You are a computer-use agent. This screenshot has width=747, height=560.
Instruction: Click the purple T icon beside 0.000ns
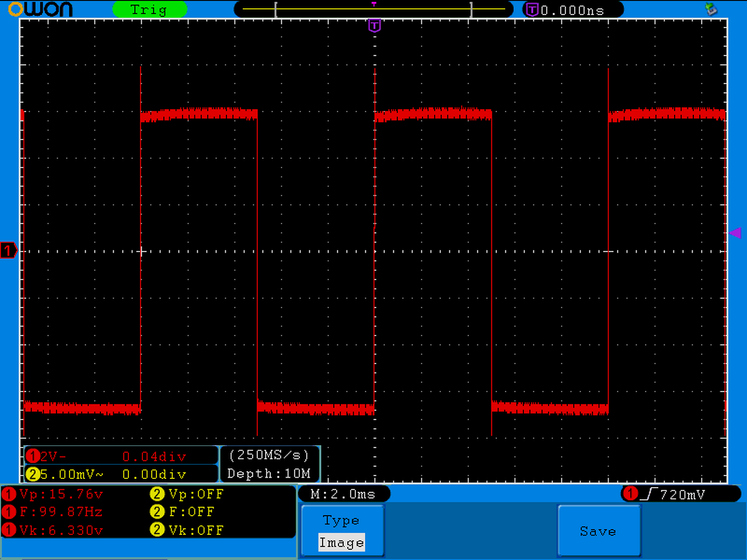532,9
